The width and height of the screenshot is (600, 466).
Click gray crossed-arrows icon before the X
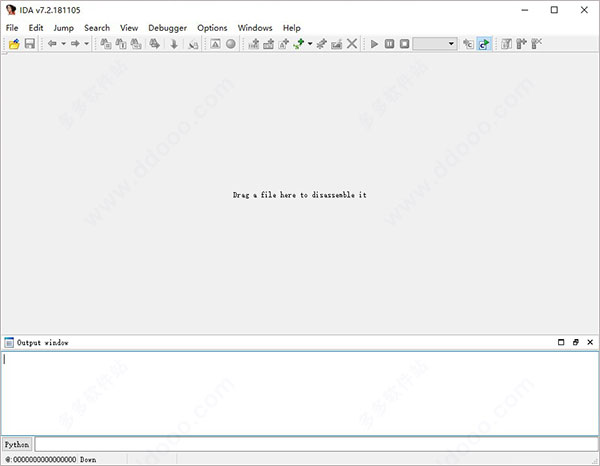coord(321,44)
